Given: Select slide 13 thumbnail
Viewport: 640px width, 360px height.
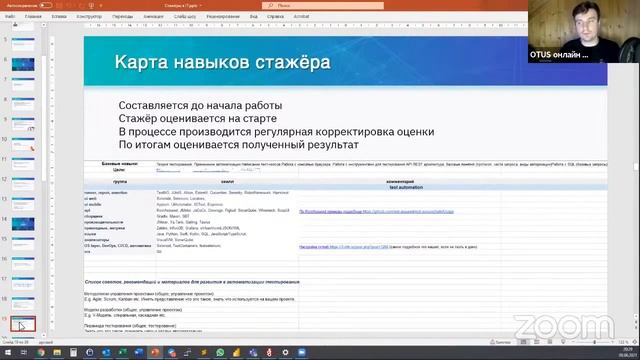Looking at the screenshot, I should [x=23, y=204].
